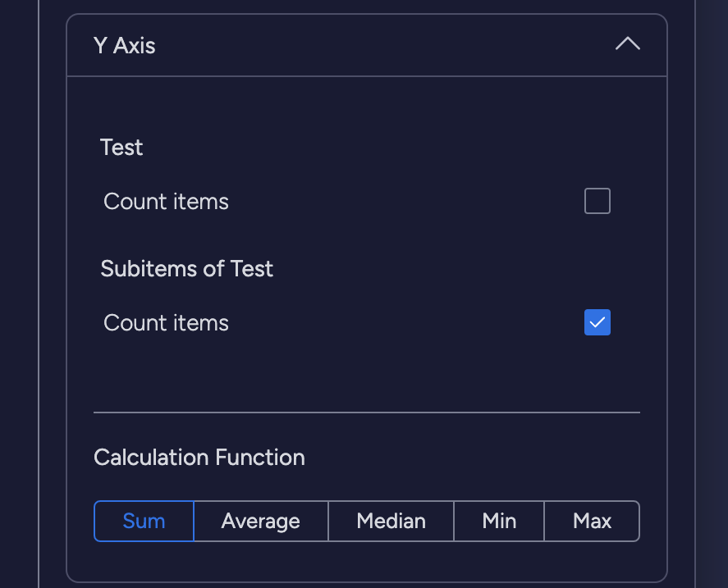Set calculation function to Min
Viewport: 728px width, 588px height.
click(x=499, y=522)
